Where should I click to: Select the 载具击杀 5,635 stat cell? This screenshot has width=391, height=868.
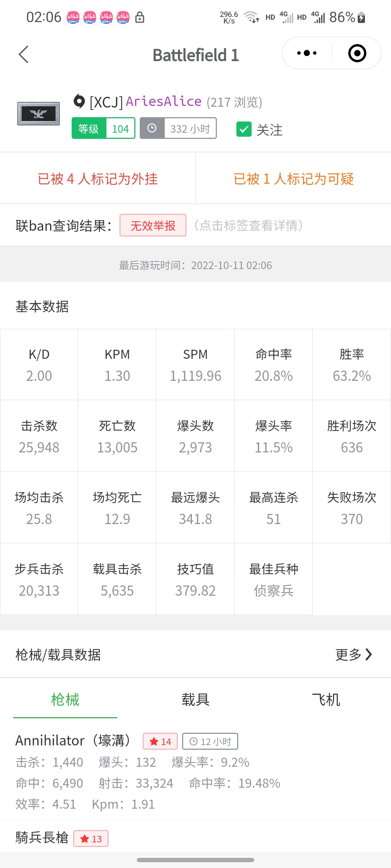[117, 579]
